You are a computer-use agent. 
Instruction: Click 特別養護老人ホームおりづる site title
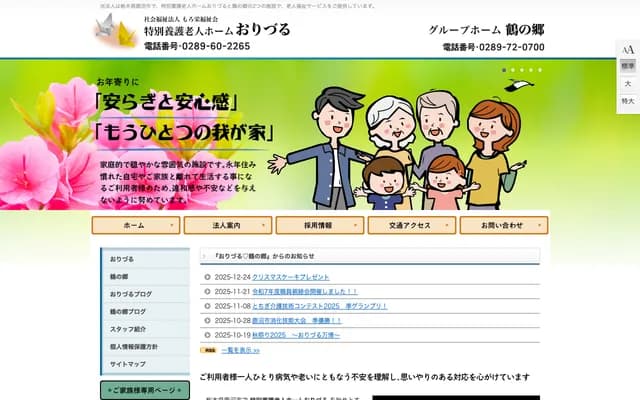[x=217, y=30]
